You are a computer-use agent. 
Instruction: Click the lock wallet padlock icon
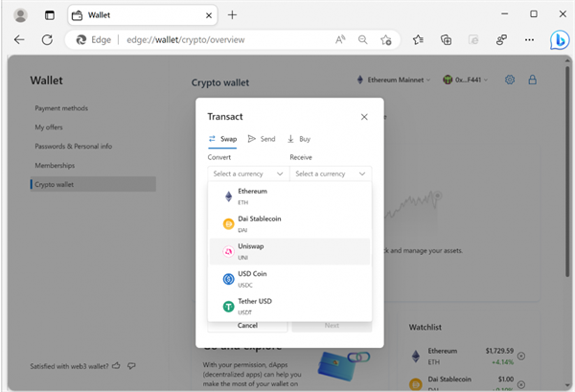point(533,80)
